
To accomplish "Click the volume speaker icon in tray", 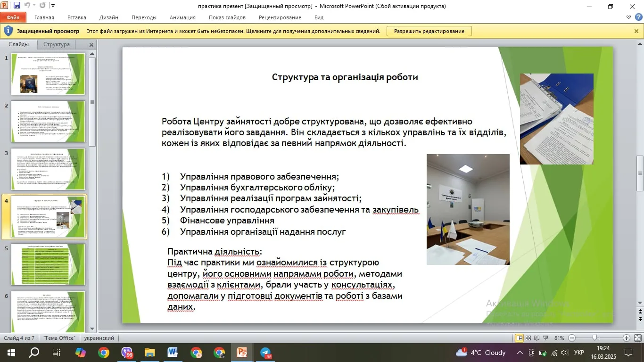I will tap(565, 353).
